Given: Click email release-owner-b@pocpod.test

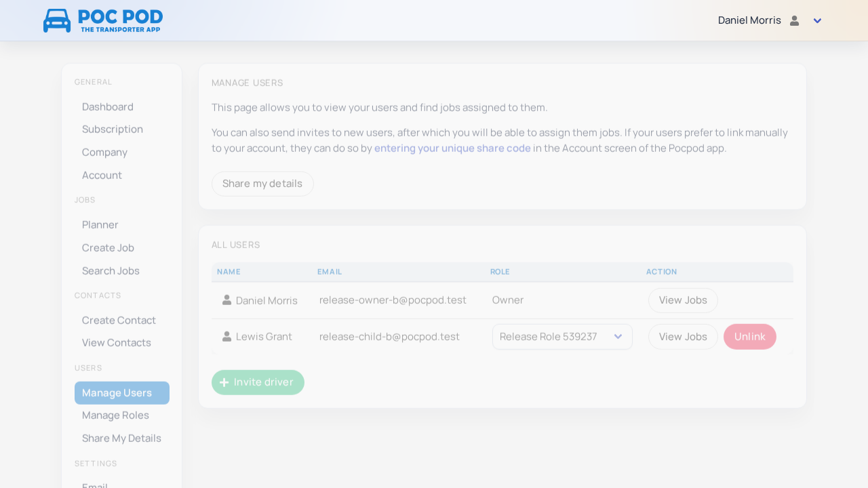Looking at the screenshot, I should point(393,300).
